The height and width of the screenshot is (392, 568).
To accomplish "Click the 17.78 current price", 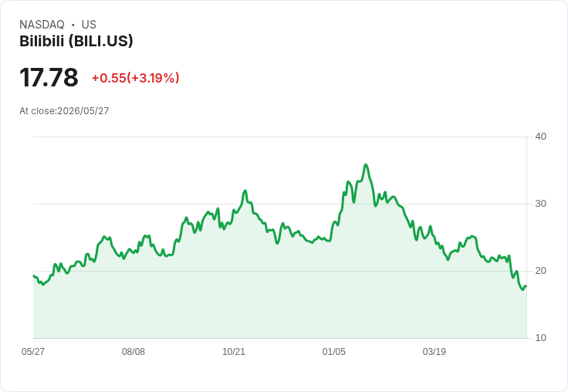I will tap(49, 77).
